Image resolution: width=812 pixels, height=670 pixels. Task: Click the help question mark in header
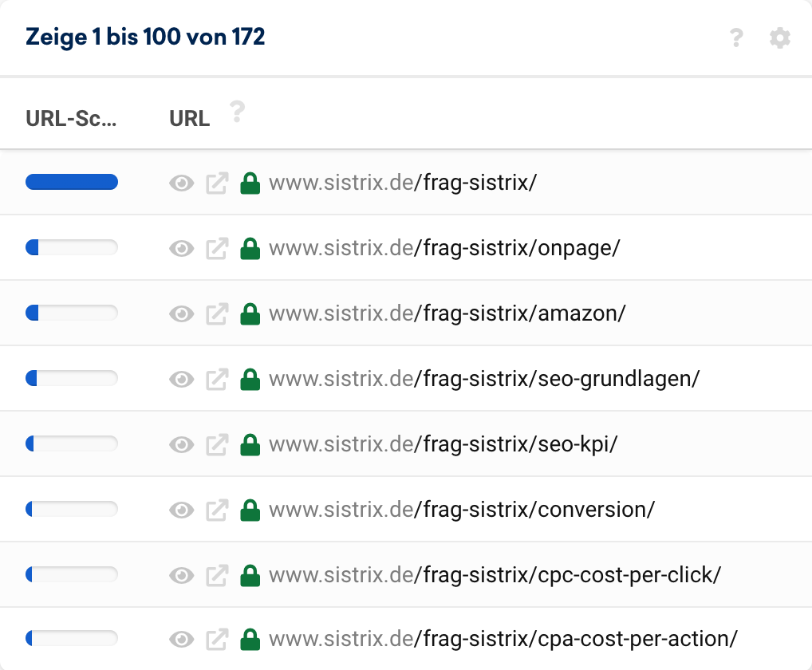click(x=736, y=37)
